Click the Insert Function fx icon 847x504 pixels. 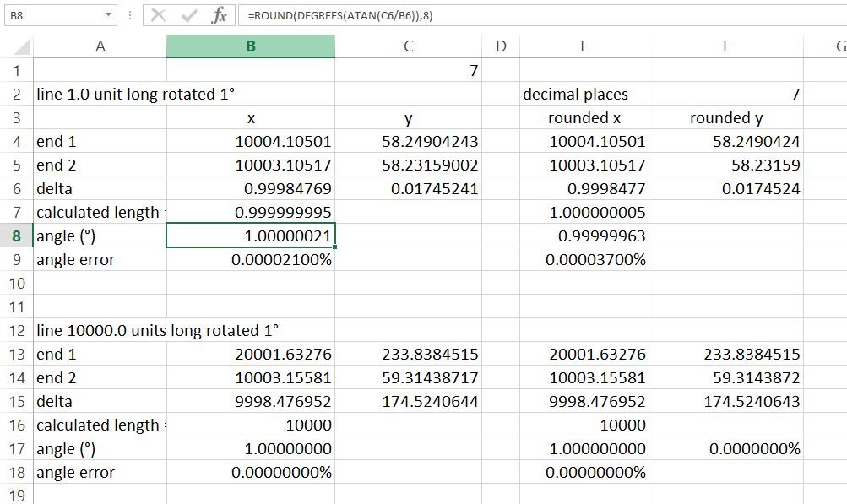(x=219, y=15)
